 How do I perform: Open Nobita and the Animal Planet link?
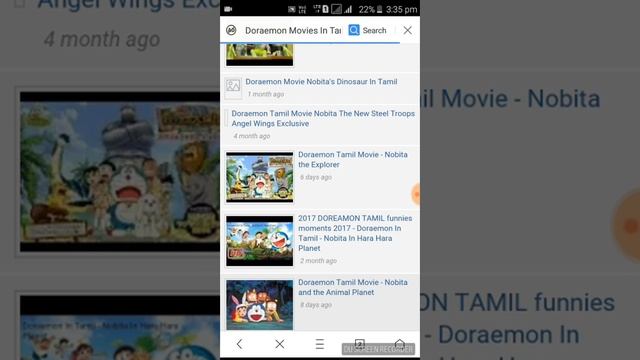pos(353,287)
